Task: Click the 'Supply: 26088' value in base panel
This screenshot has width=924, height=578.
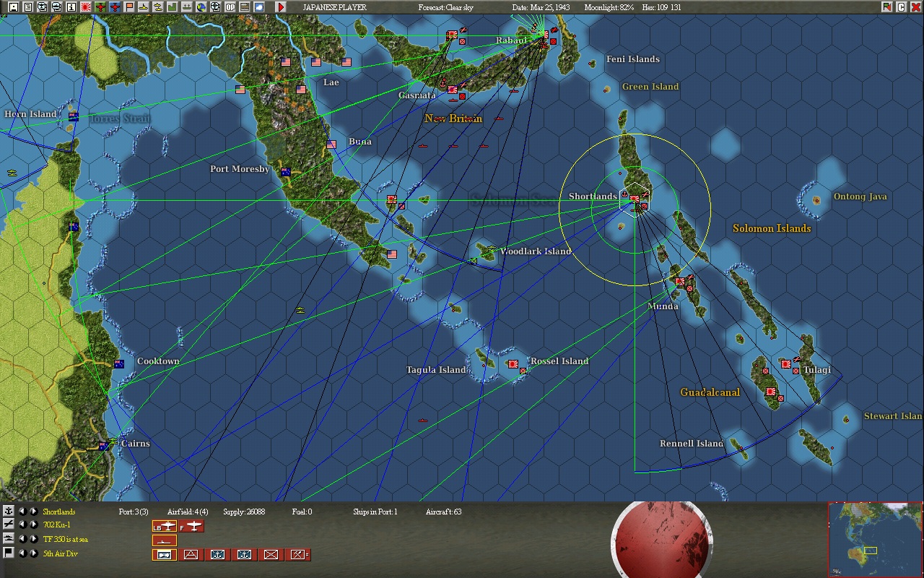Action: (x=244, y=512)
